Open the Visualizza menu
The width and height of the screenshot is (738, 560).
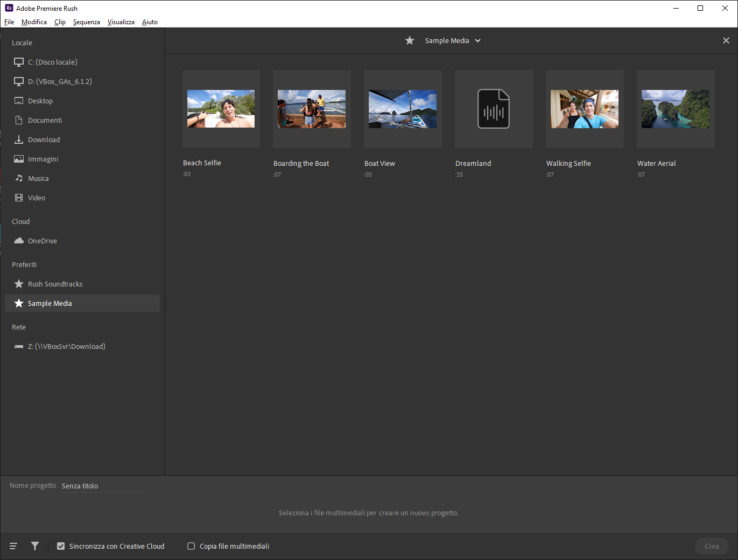121,22
